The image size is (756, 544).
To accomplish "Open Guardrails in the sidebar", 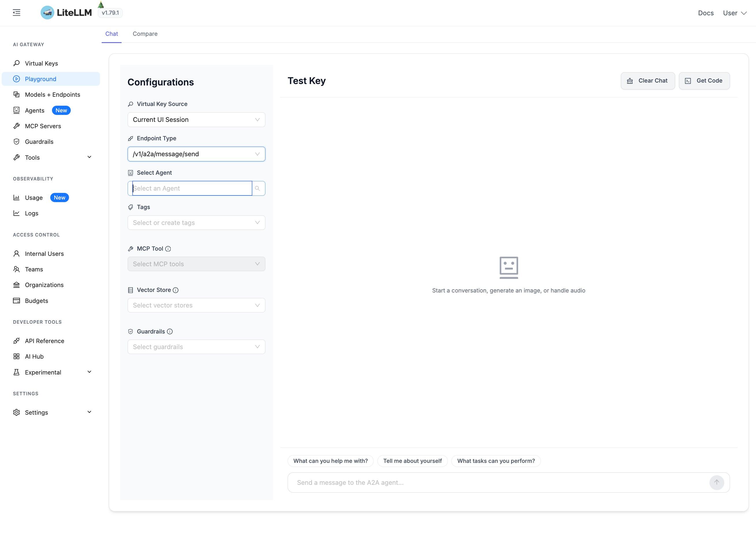I will click(39, 141).
